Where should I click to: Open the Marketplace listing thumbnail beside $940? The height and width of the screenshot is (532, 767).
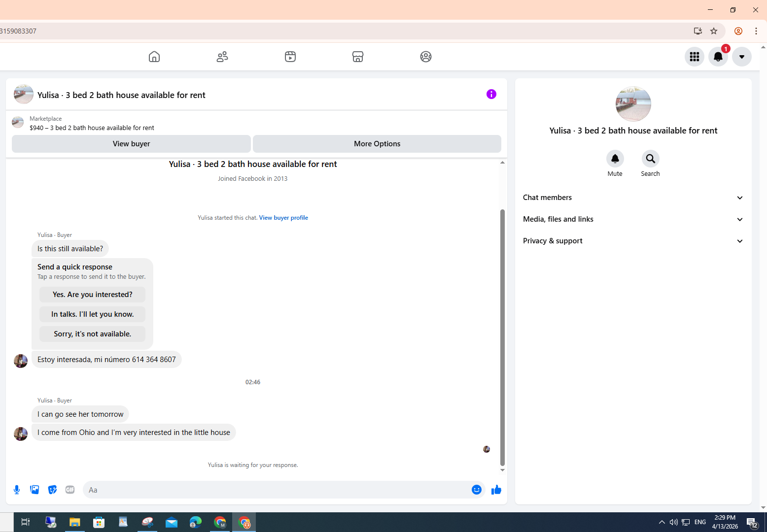click(18, 122)
